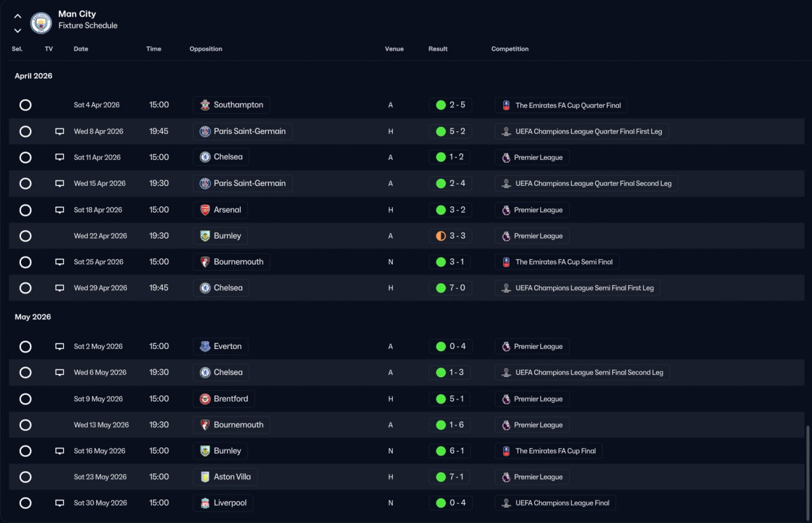Click the Man City club badge in the header
This screenshot has height=523, width=812.
point(41,23)
